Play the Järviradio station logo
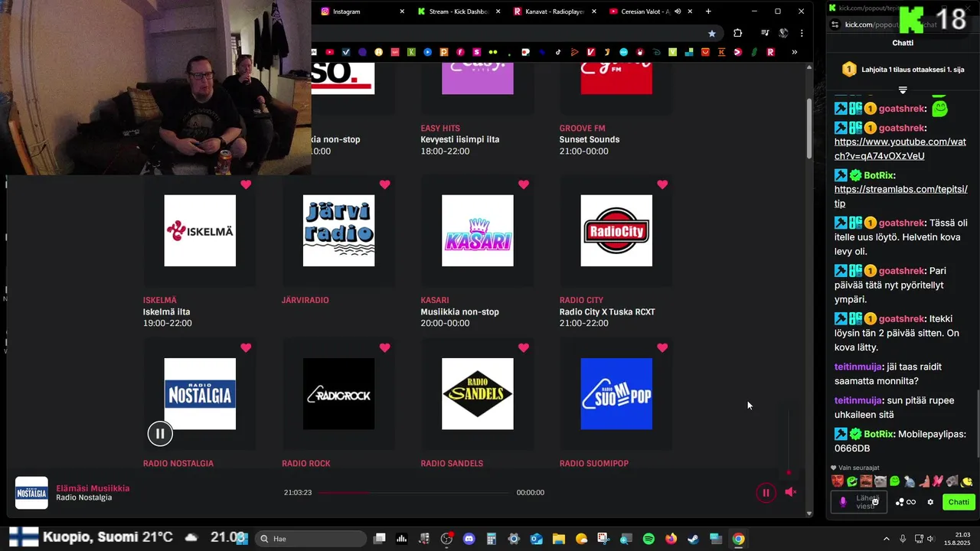980x551 pixels. tap(338, 230)
